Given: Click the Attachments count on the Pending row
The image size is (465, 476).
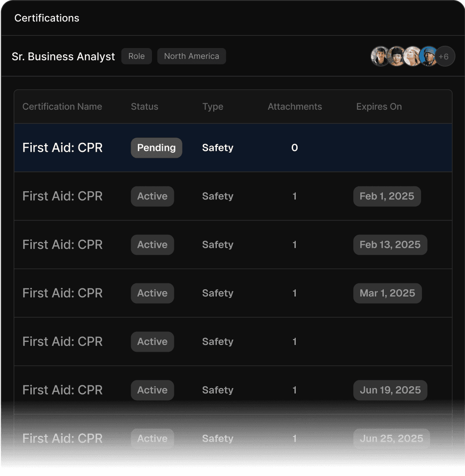Looking at the screenshot, I should click(x=294, y=147).
